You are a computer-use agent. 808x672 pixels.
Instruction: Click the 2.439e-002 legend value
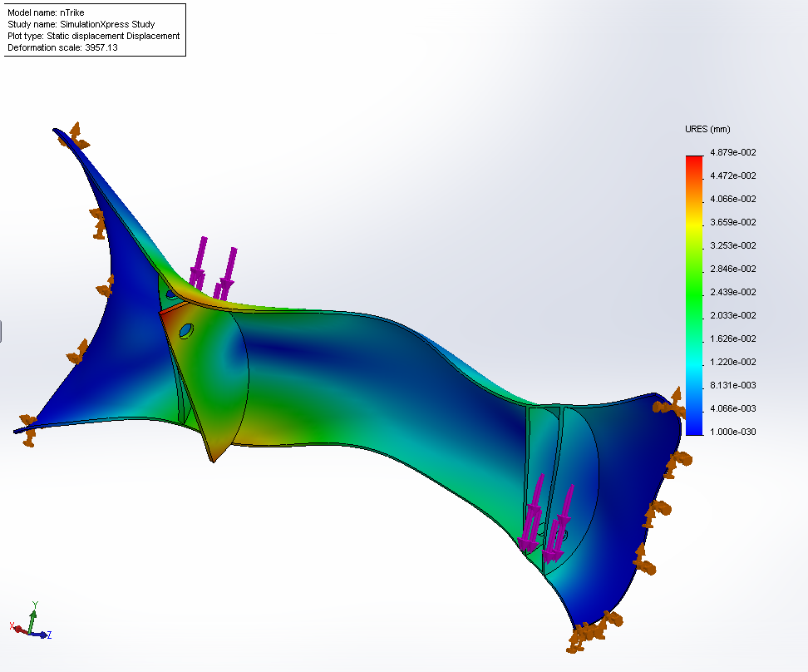[732, 292]
